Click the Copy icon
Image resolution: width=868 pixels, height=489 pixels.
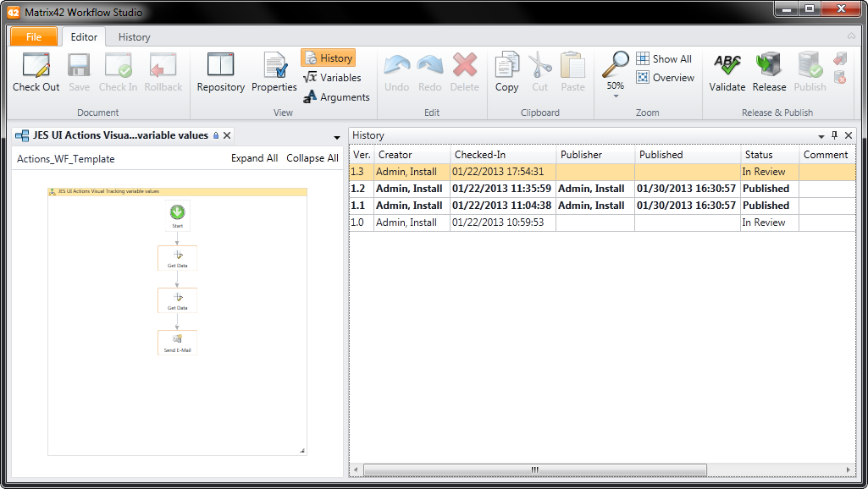(507, 64)
